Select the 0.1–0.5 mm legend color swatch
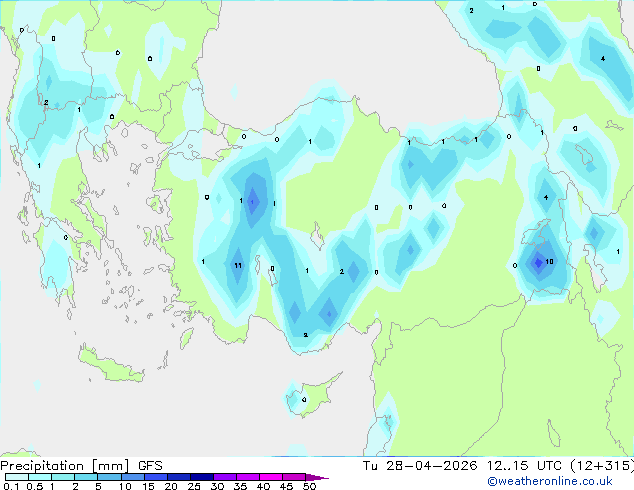This screenshot has height=490, width=634. (17, 477)
